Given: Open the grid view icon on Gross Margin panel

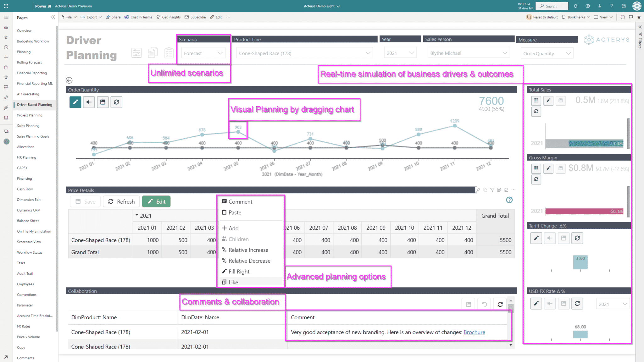Looking at the screenshot, I should (536, 168).
